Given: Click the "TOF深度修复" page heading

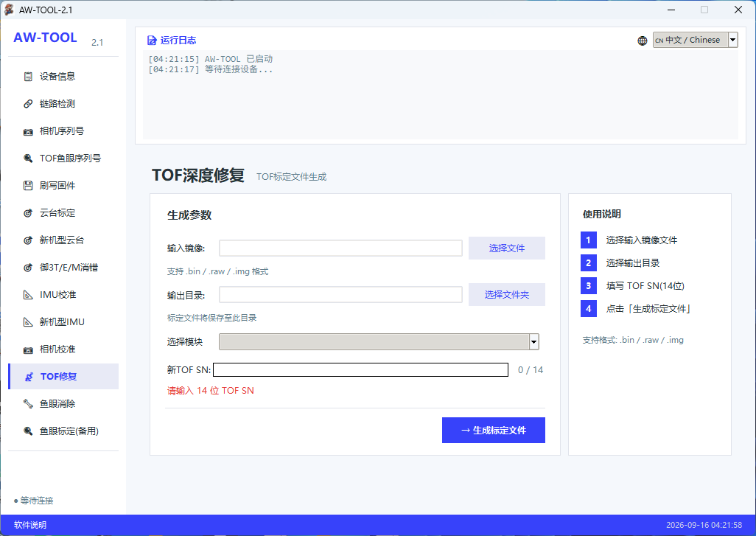Looking at the screenshot, I should (198, 175).
